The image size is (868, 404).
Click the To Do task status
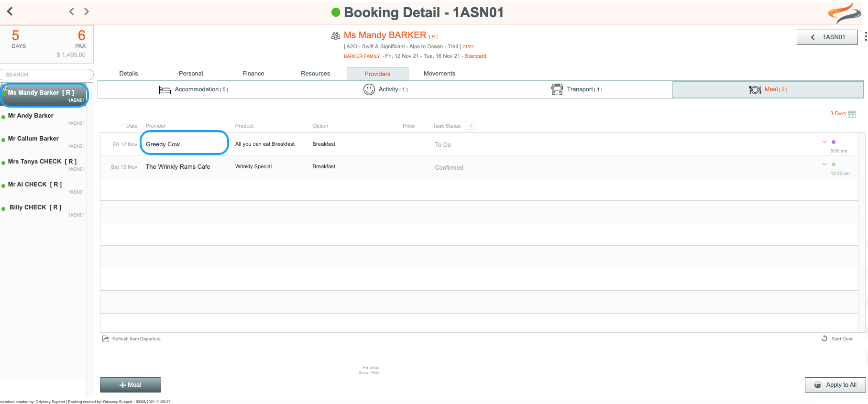443,145
